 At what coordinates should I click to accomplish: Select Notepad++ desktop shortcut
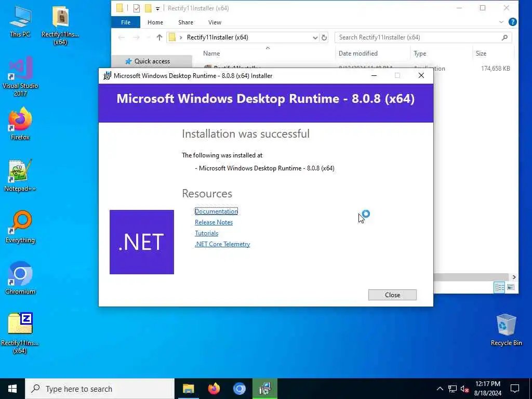point(20,176)
